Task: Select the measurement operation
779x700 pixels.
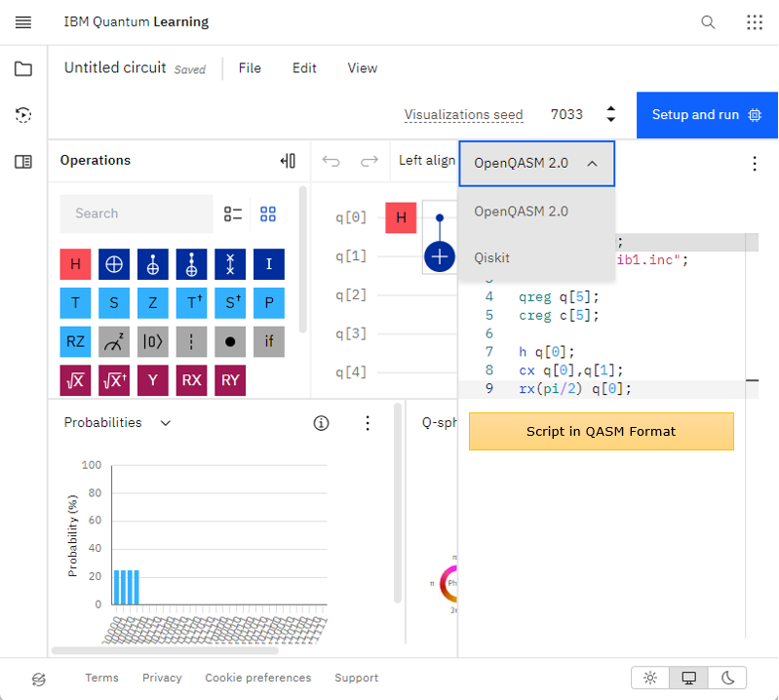Action: pyautogui.click(x=114, y=341)
